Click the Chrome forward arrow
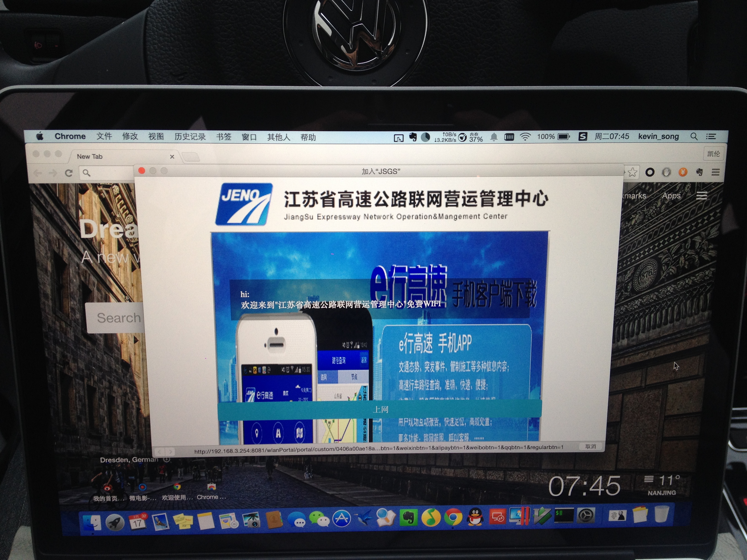Image resolution: width=747 pixels, height=560 pixels. (x=53, y=173)
